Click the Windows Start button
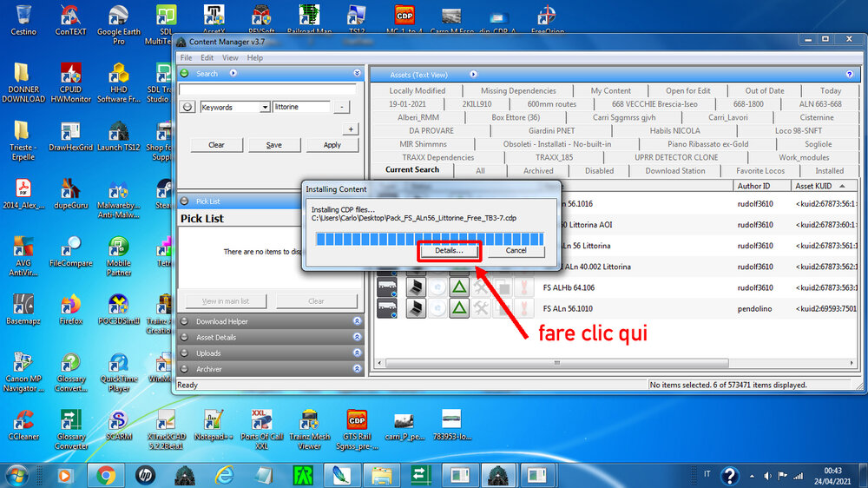Image resolution: width=868 pixels, height=488 pixels. point(17,475)
